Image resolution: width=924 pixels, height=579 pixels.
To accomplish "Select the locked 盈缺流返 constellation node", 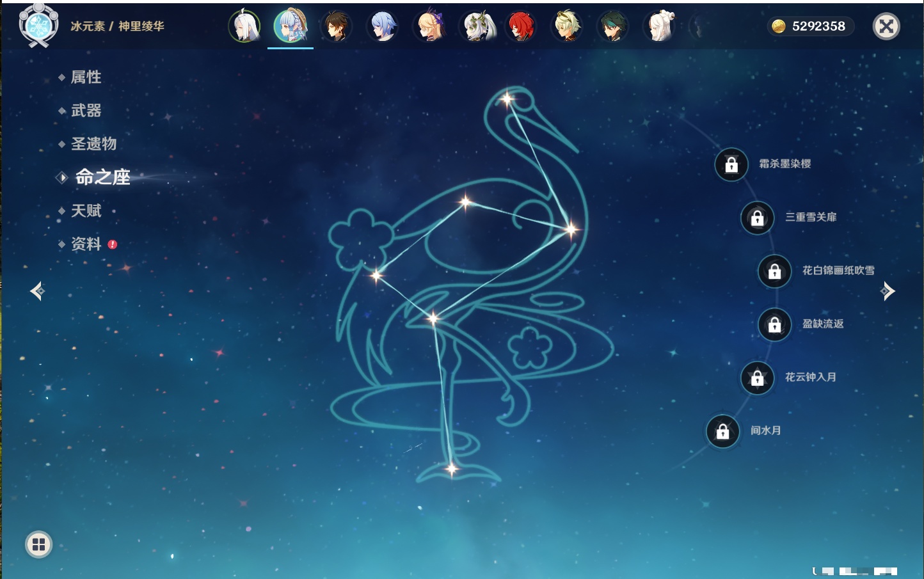I will point(775,324).
